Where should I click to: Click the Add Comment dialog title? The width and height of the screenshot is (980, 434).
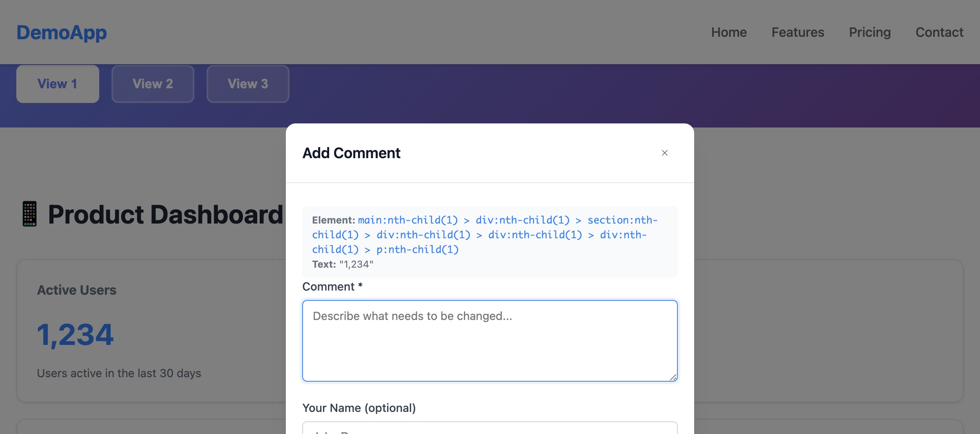[x=351, y=153]
